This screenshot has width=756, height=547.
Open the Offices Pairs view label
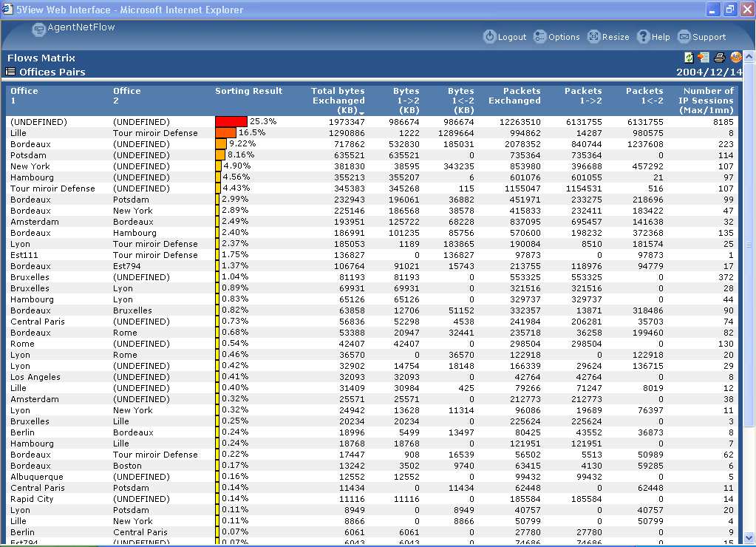click(52, 72)
